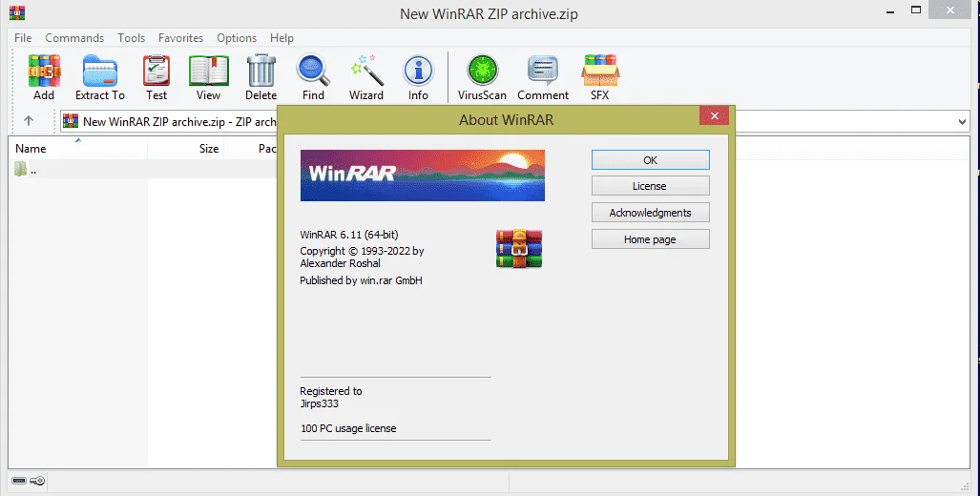980x496 pixels.
Task: Click the Add toolbar icon
Action: [44, 77]
